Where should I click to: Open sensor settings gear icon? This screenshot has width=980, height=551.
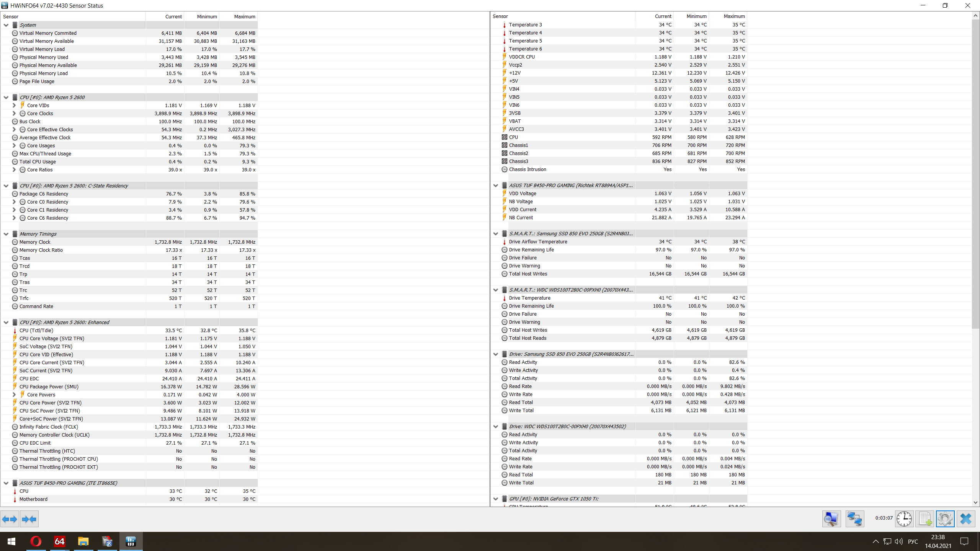point(945,519)
